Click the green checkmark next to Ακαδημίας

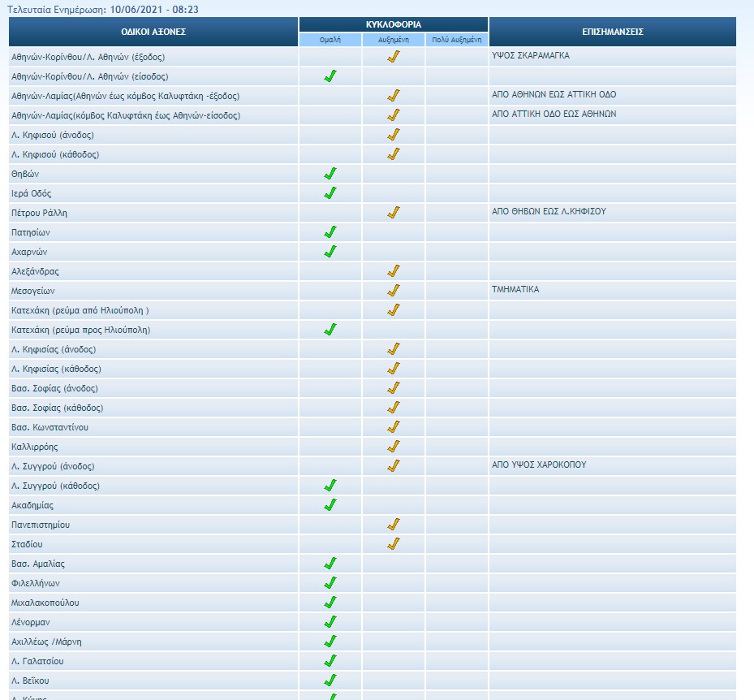(x=330, y=505)
